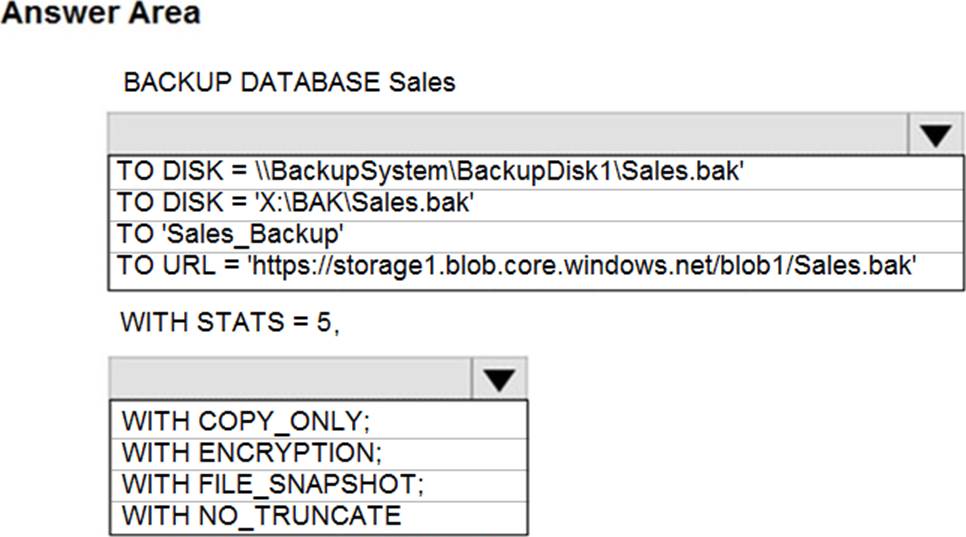Viewport: 966px width, 537px height.
Task: Pick the WITH FILE_SNAPSHOT option
Action: pos(273,484)
